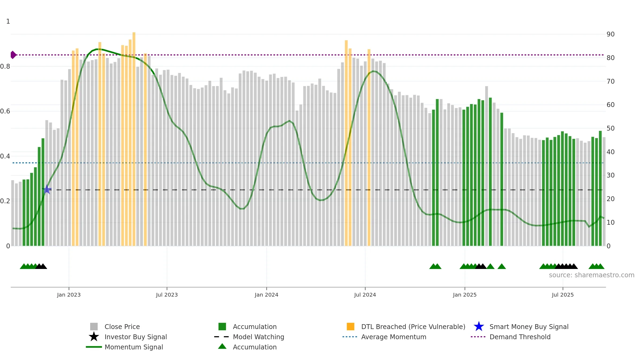Click the tallest orange bar mid-2023
644x362 pixels.
(134, 139)
